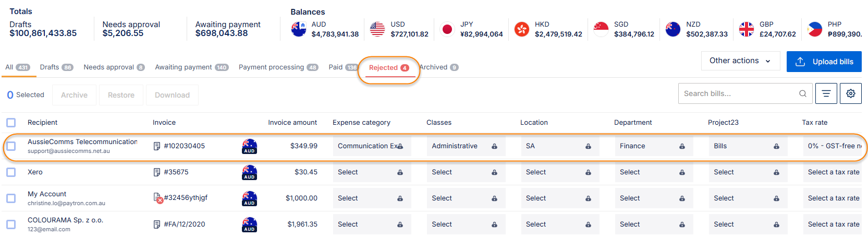Image resolution: width=868 pixels, height=237 pixels.
Task: Click the AUD flag on Xero row
Action: 250,172
